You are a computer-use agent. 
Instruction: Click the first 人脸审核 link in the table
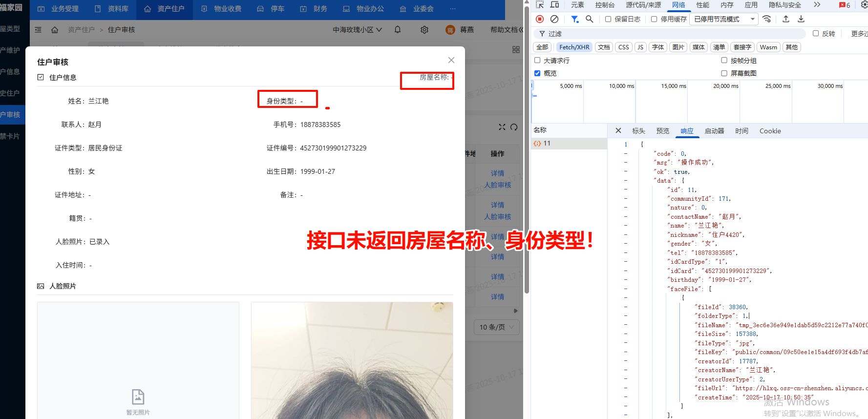[498, 185]
